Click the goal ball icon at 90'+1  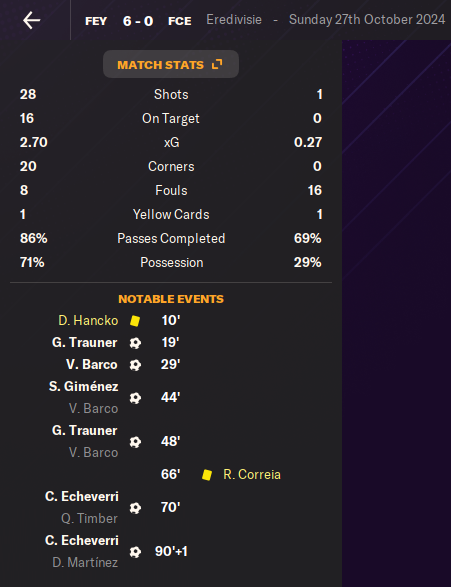click(135, 552)
